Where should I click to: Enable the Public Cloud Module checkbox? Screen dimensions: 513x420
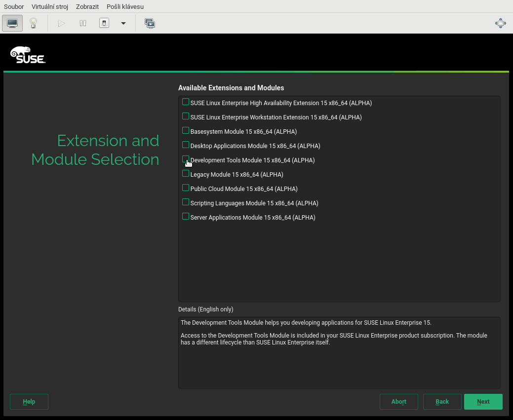pos(186,188)
